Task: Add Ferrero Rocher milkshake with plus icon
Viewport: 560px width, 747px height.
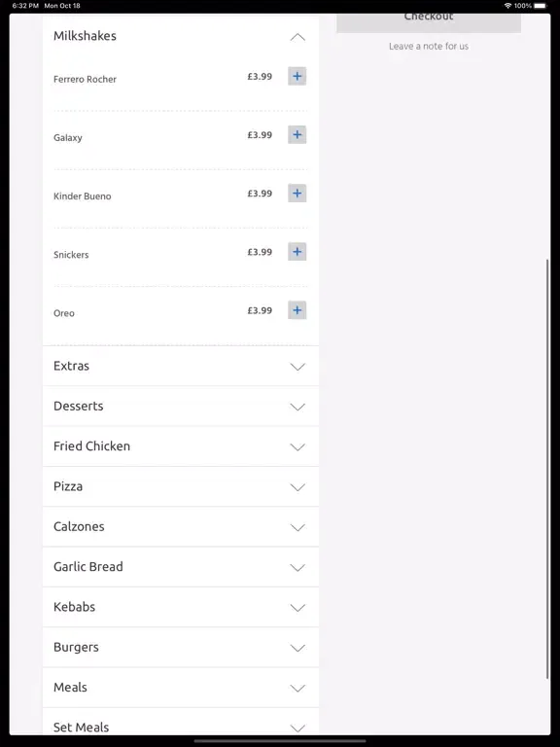Action: click(x=297, y=76)
